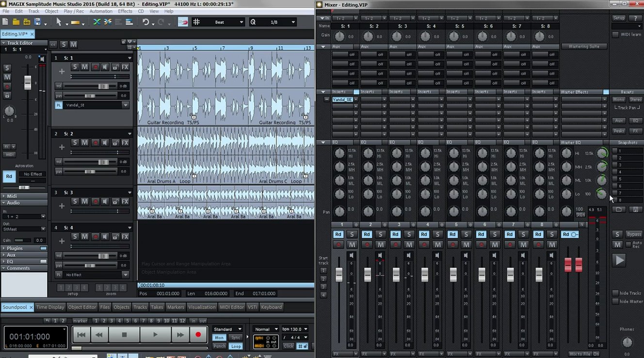Click the Mono reset button in mixer

(619, 99)
